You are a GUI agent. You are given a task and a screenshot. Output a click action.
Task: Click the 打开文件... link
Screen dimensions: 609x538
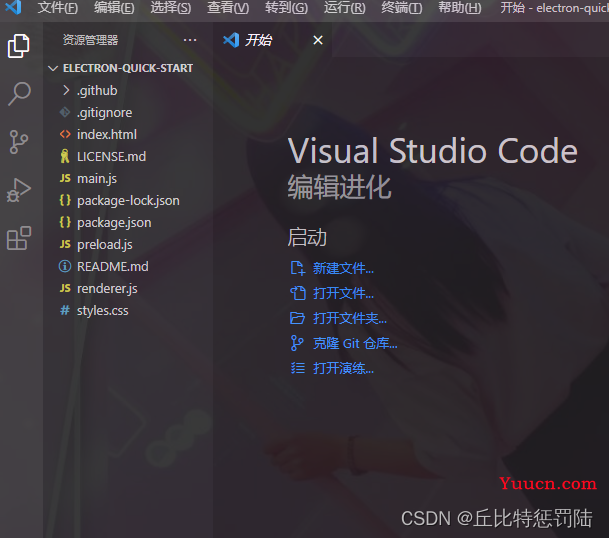point(343,293)
